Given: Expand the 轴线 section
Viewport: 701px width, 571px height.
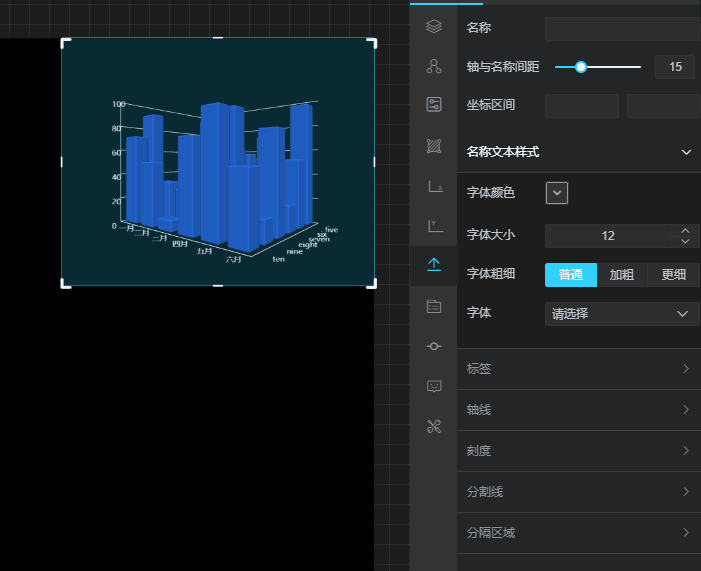Looking at the screenshot, I should 579,410.
